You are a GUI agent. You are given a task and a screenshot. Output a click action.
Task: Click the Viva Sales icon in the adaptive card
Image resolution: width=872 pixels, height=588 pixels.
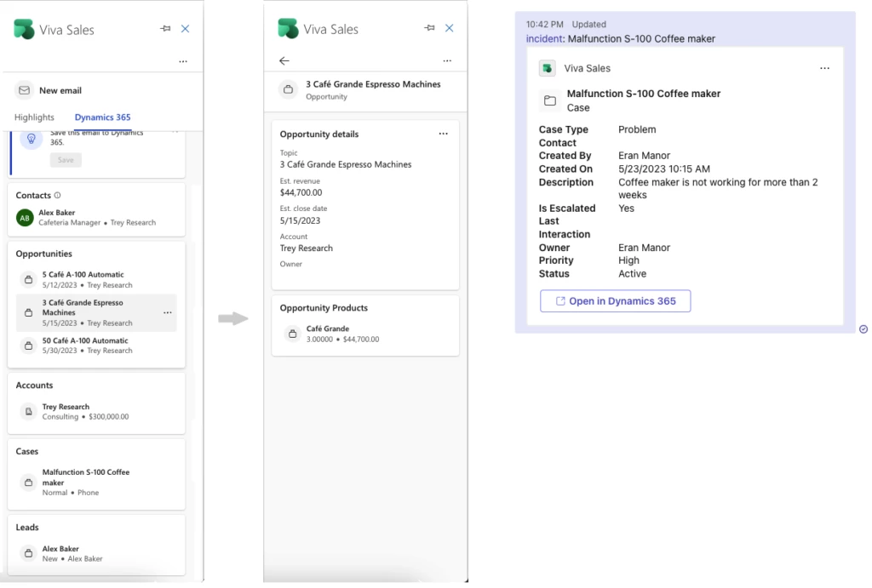tap(546, 68)
